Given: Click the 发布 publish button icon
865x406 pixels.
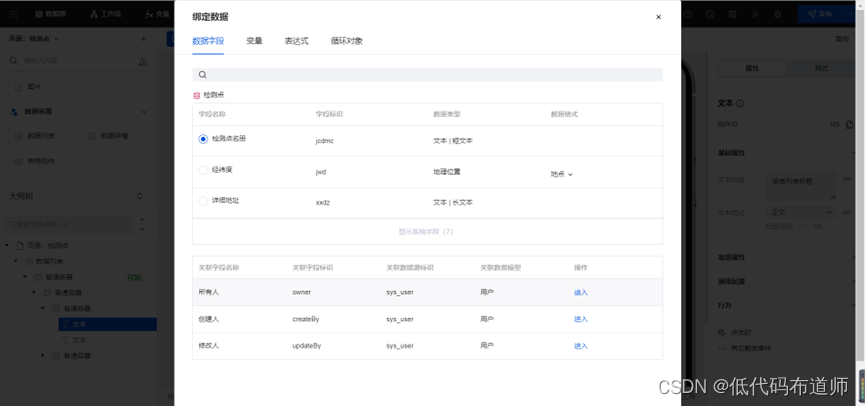Looking at the screenshot, I should click(x=812, y=14).
